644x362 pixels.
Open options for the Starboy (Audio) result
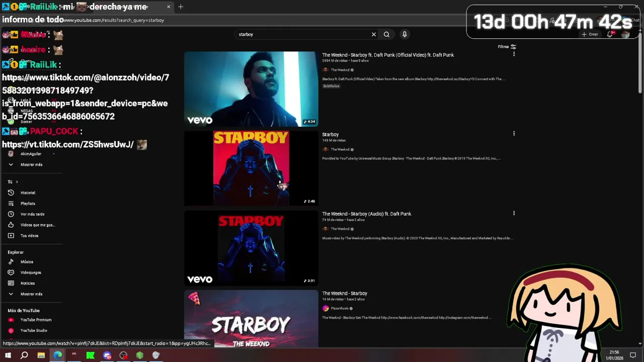(x=514, y=213)
